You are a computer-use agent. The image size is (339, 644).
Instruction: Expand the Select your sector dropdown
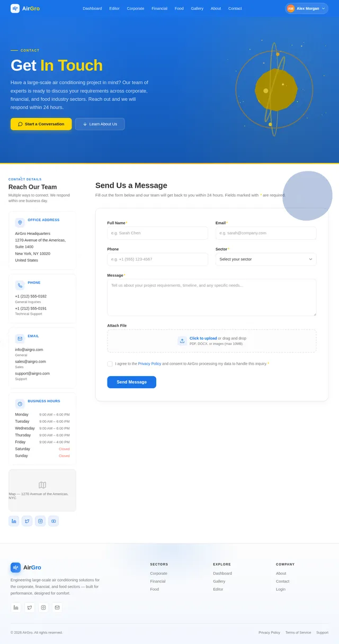(266, 259)
